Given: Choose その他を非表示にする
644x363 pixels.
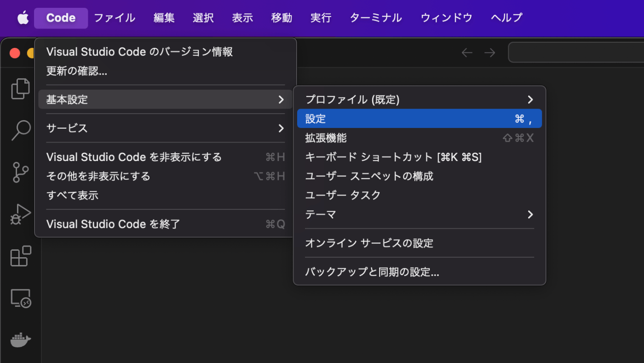Looking at the screenshot, I should pos(166,176).
